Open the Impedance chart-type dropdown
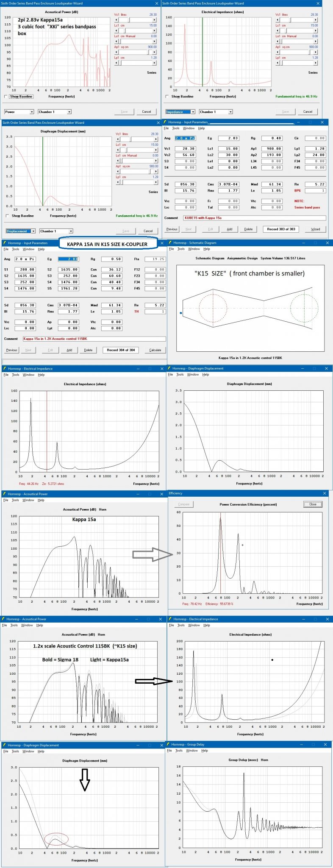The height and width of the screenshot is (868, 333). click(193, 112)
